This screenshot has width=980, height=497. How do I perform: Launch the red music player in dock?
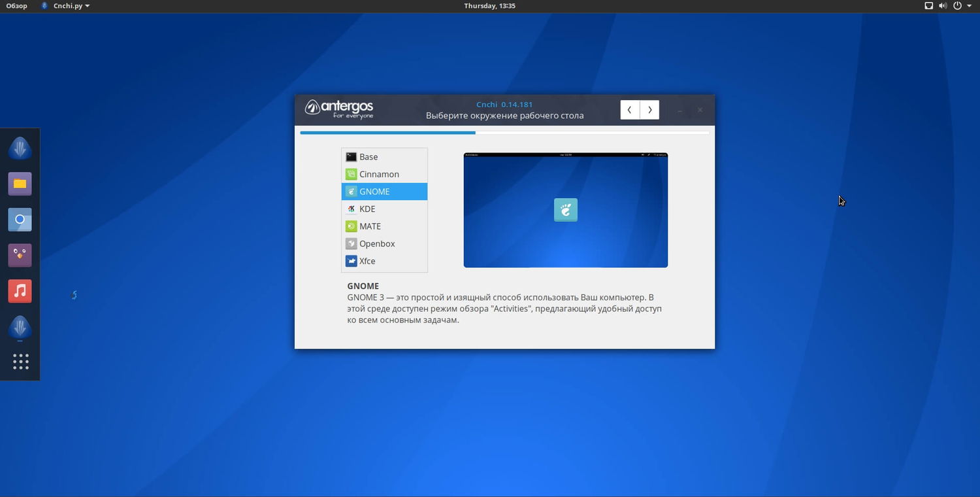(20, 291)
